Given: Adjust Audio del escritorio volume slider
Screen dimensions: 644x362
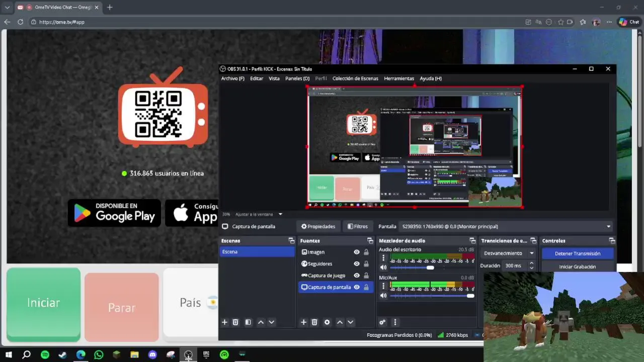Looking at the screenshot, I should coord(430,267).
